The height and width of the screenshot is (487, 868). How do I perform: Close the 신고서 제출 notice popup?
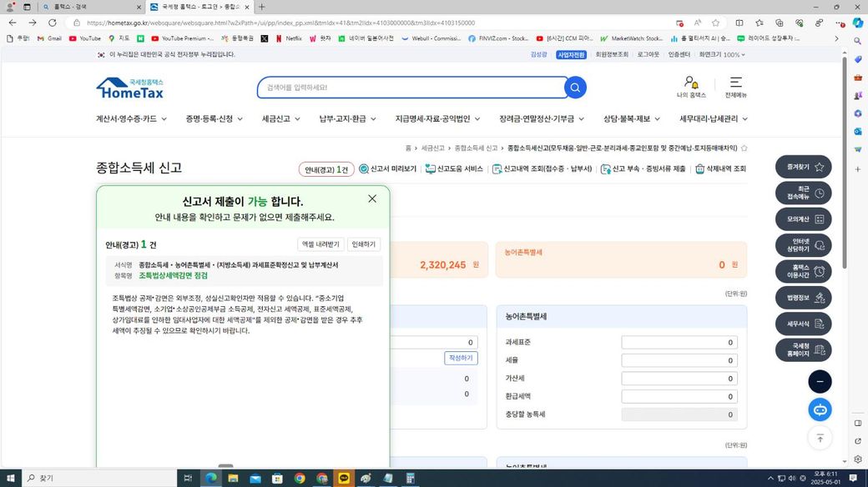point(372,198)
